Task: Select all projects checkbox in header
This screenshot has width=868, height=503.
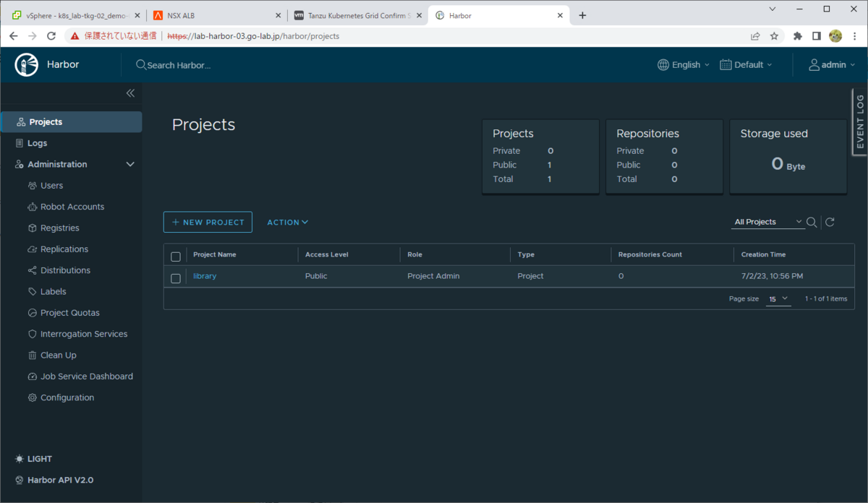Action: (176, 257)
